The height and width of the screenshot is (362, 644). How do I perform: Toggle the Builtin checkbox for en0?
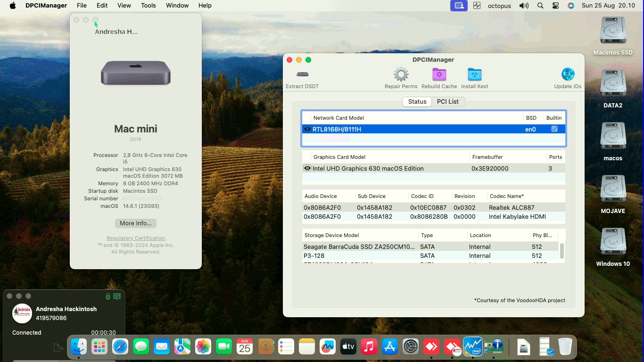[x=554, y=129]
